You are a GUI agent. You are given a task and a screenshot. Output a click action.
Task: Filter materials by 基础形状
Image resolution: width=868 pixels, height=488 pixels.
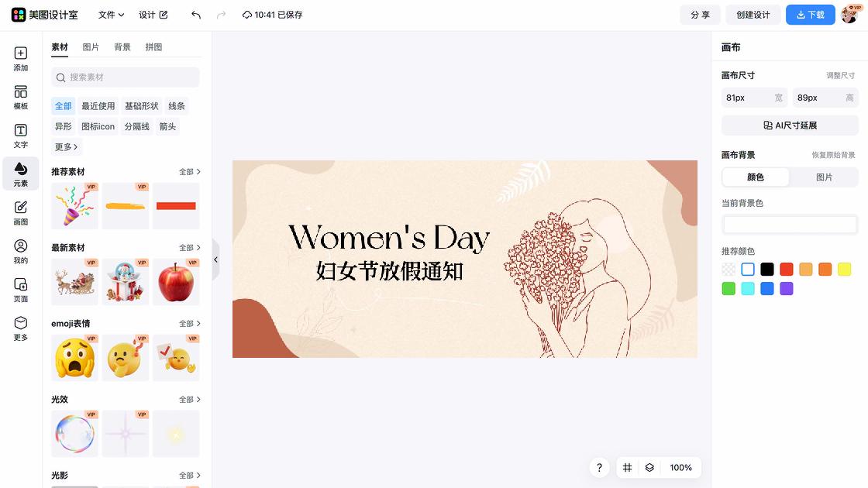click(x=142, y=105)
